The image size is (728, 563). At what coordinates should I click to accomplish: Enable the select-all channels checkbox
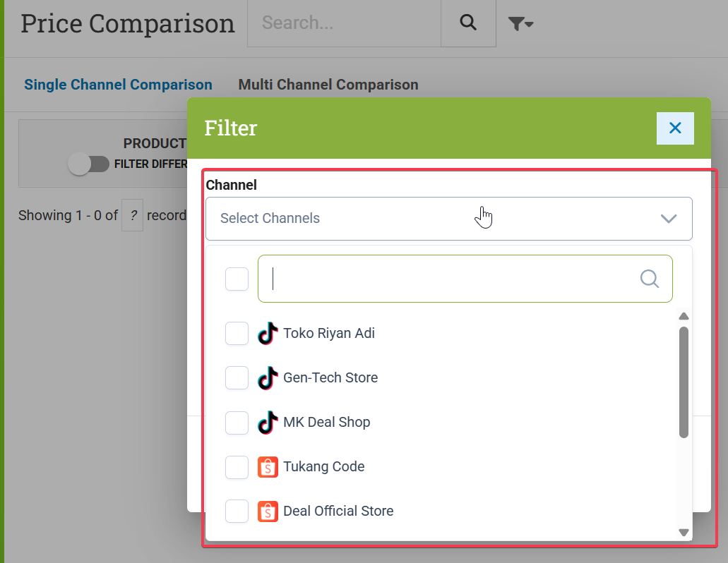point(237,279)
